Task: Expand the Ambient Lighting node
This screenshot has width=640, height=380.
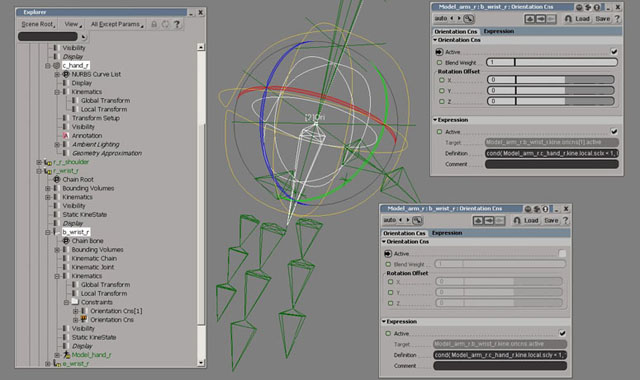Action: [57, 144]
